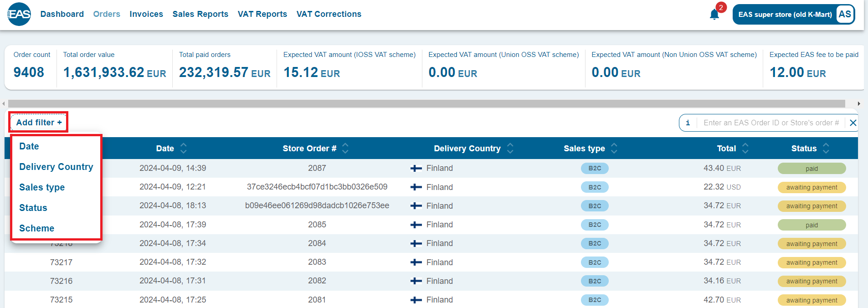Pick Scheme from filter menu
This screenshot has width=868, height=308.
(x=36, y=228)
